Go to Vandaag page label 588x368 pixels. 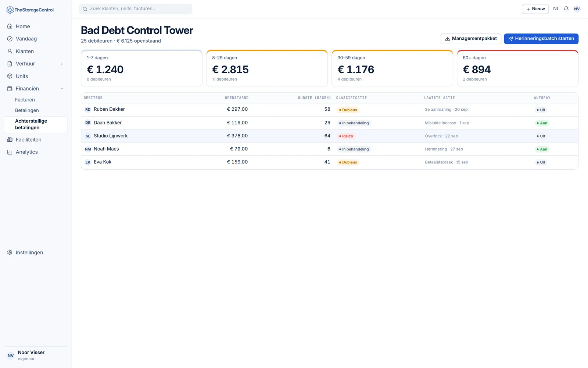click(x=26, y=39)
